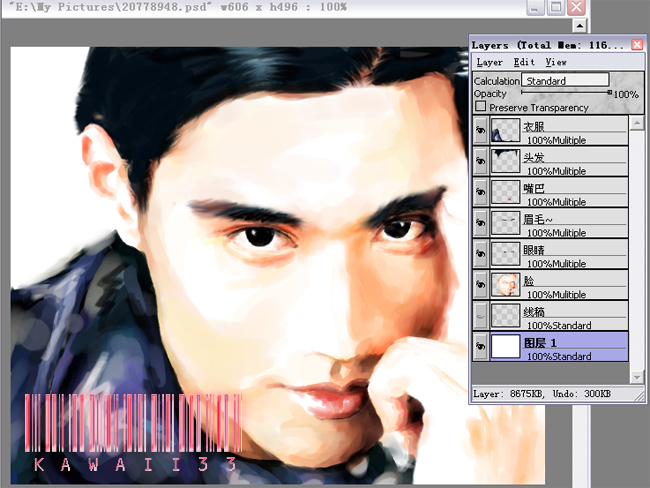Select the 衣服 layer thumbnail
The image size is (650, 488).
(505, 131)
